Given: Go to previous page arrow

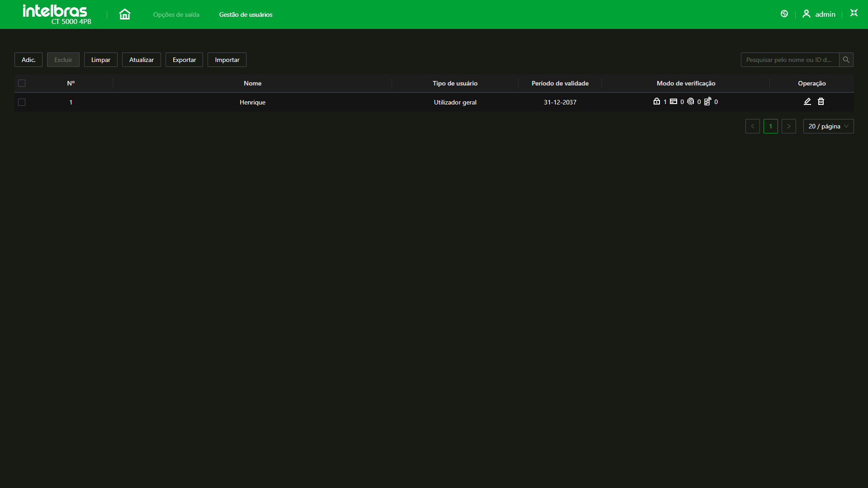Looking at the screenshot, I should 752,126.
